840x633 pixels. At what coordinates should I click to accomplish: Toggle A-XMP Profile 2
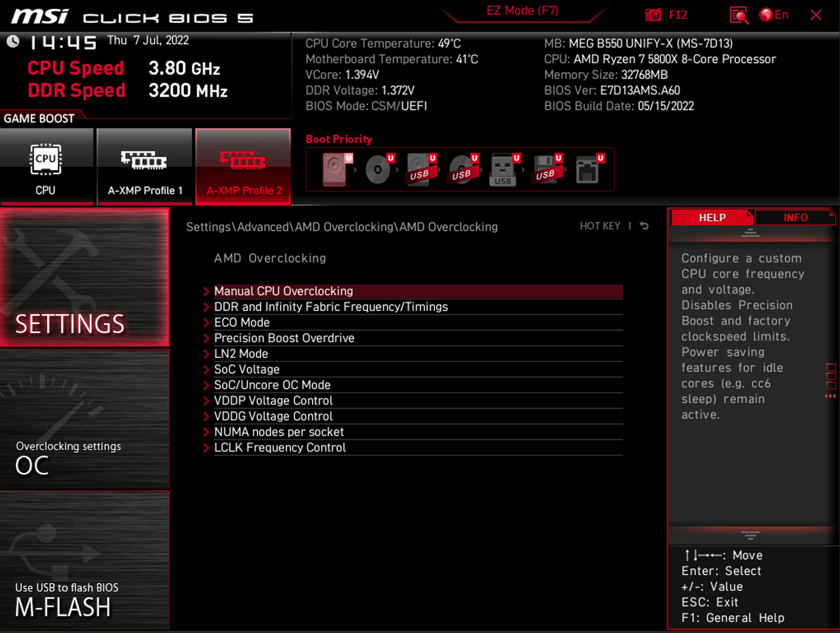pyautogui.click(x=243, y=167)
